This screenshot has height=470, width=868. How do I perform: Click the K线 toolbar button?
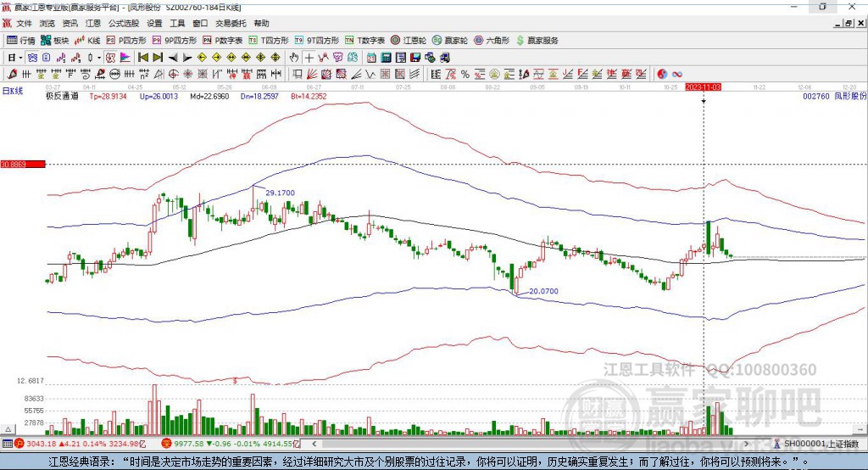coord(88,40)
